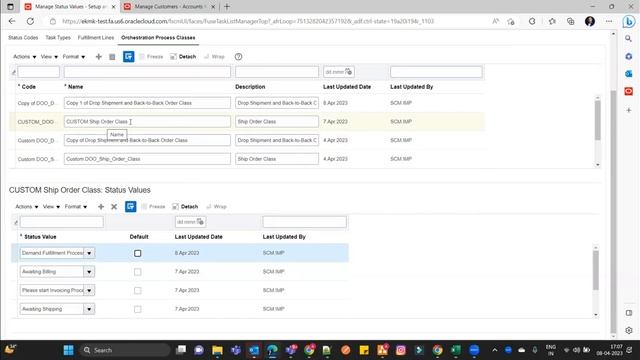Check Default for Awaiting Shipping row

[138, 309]
